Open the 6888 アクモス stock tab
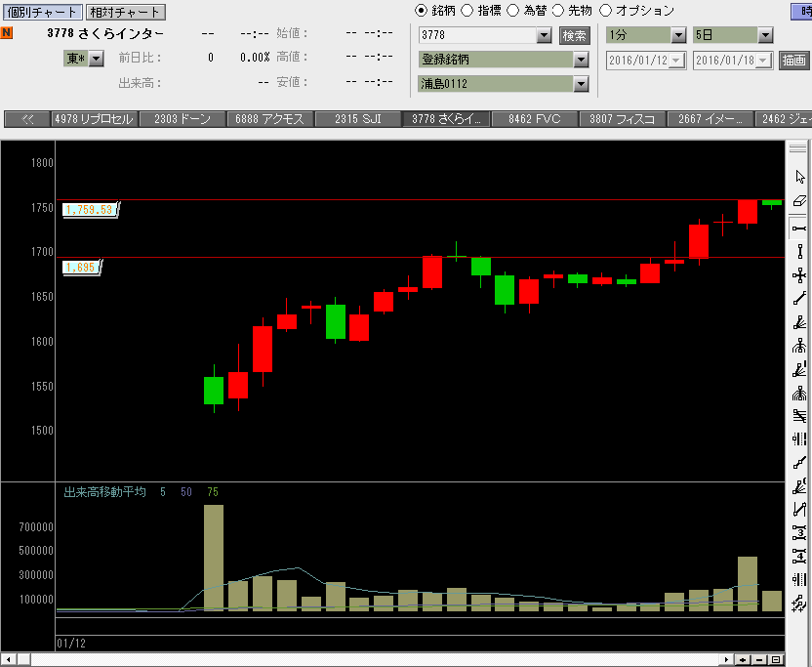Viewport: 812px width, 667px height. click(269, 119)
